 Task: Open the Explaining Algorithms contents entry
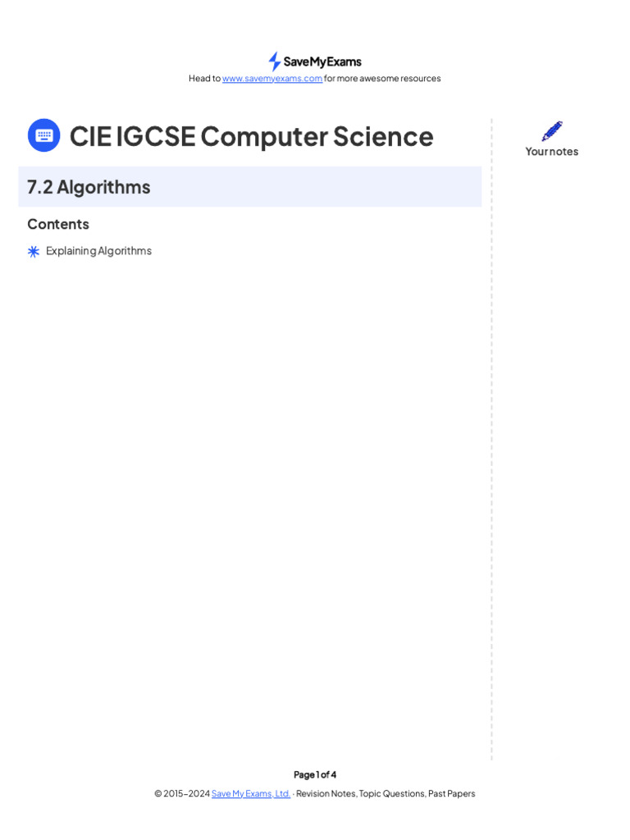[x=98, y=251]
